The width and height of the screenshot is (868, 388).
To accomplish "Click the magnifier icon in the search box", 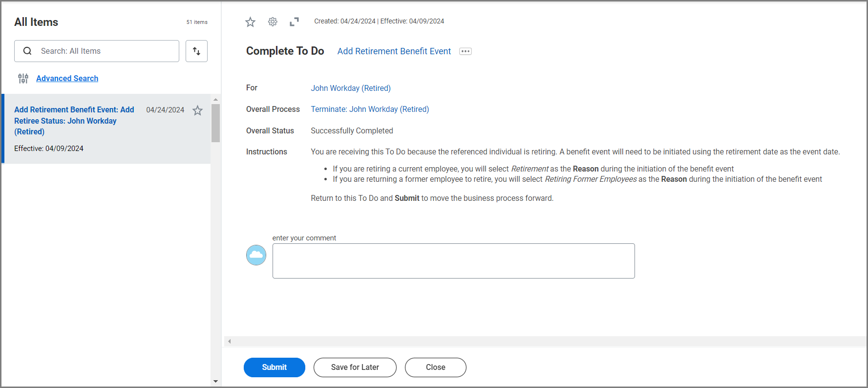I will pos(27,51).
